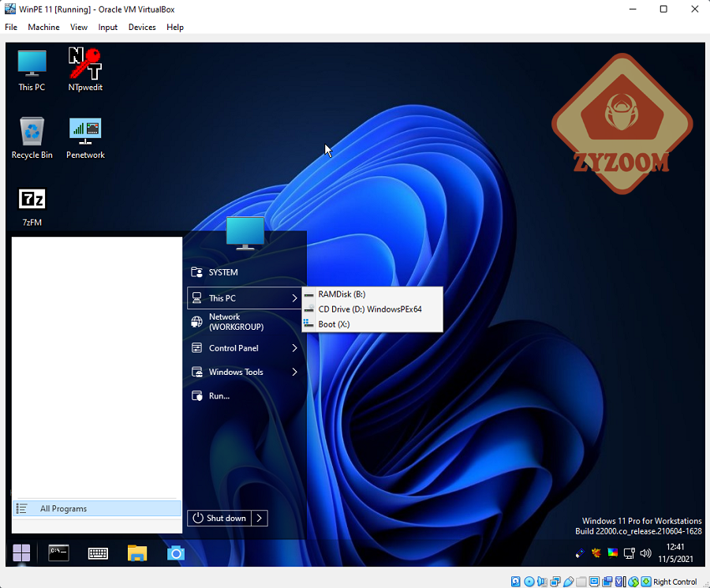The height and width of the screenshot is (588, 710).
Task: Click the Right Control host key label
Action: tap(674, 582)
